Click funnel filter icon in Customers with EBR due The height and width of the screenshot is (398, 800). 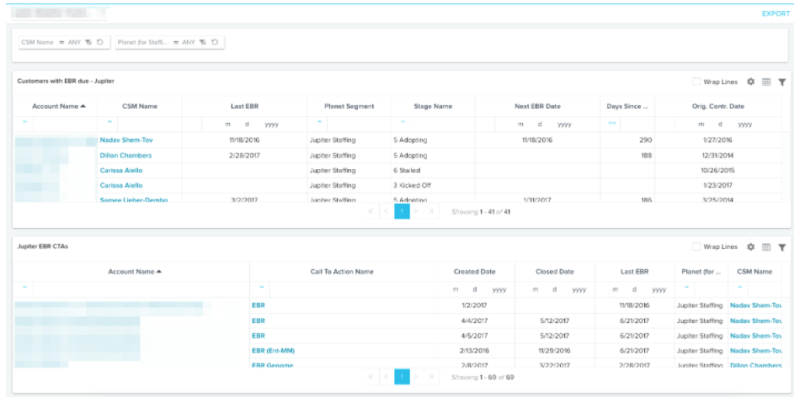782,82
